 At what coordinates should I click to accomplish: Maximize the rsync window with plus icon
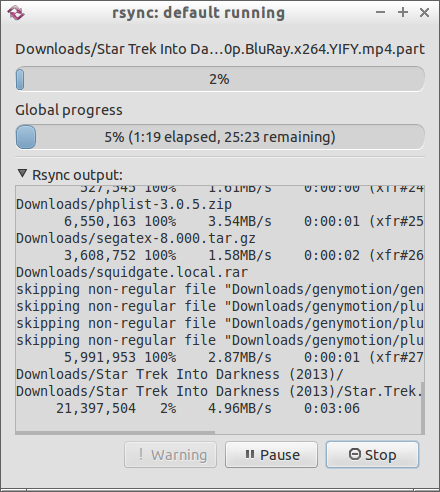(403, 13)
